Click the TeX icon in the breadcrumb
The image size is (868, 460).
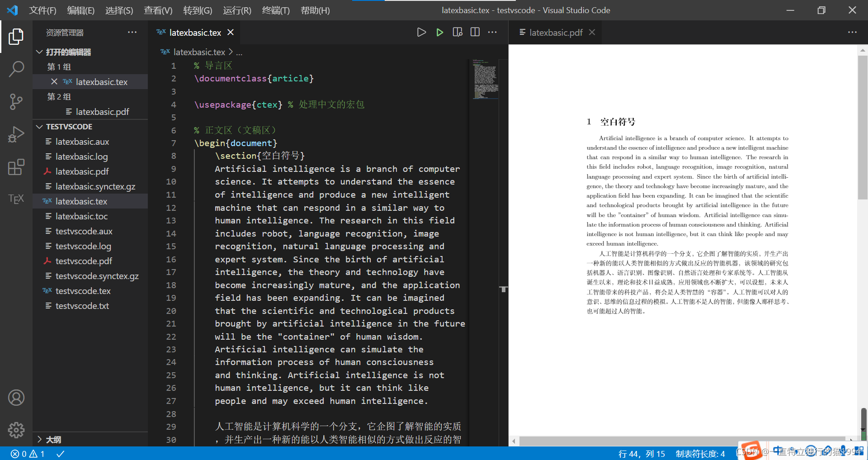point(165,52)
